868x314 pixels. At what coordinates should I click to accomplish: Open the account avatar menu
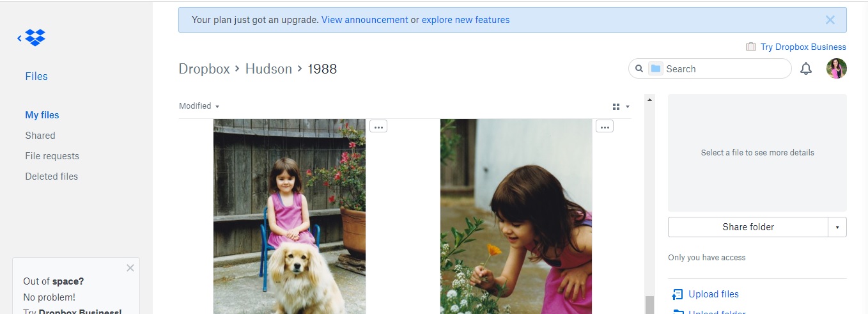point(836,68)
